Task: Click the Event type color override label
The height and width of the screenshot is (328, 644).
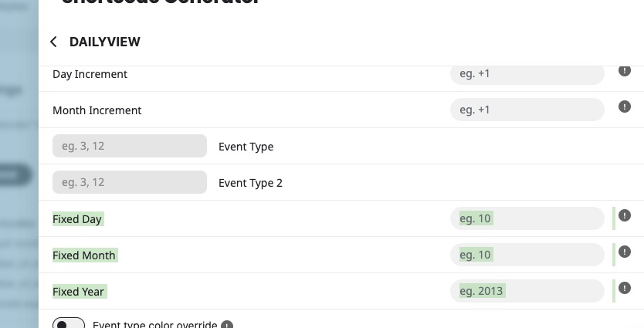Action: pyautogui.click(x=155, y=324)
